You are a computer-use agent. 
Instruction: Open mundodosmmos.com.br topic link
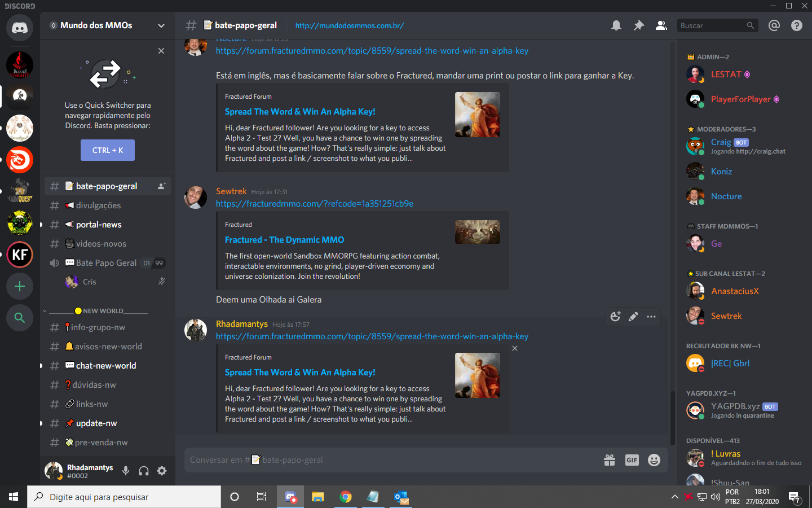[350, 25]
